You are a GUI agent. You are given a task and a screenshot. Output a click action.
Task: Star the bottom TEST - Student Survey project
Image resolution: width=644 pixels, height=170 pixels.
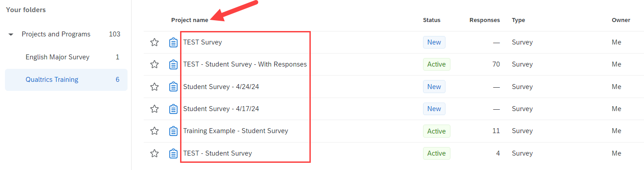coord(154,153)
